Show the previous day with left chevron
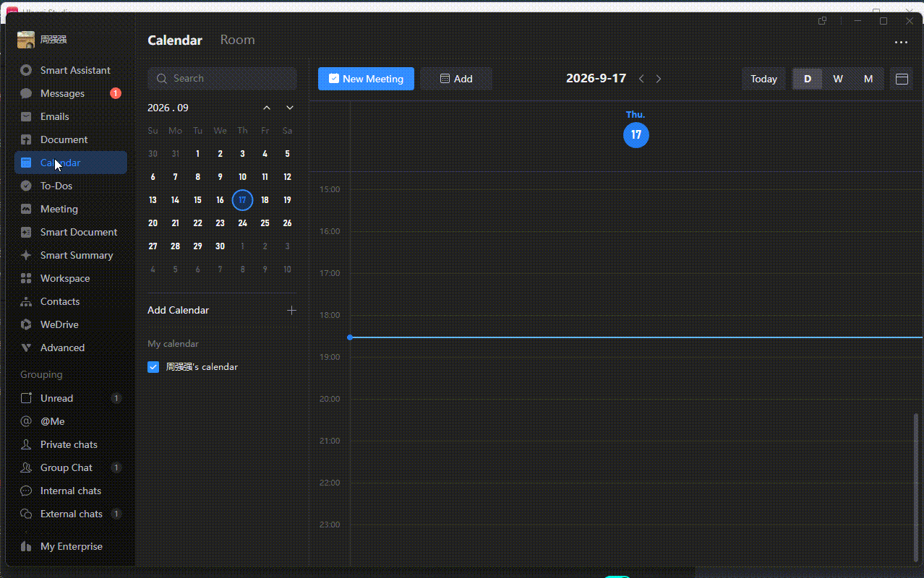 [x=641, y=79]
